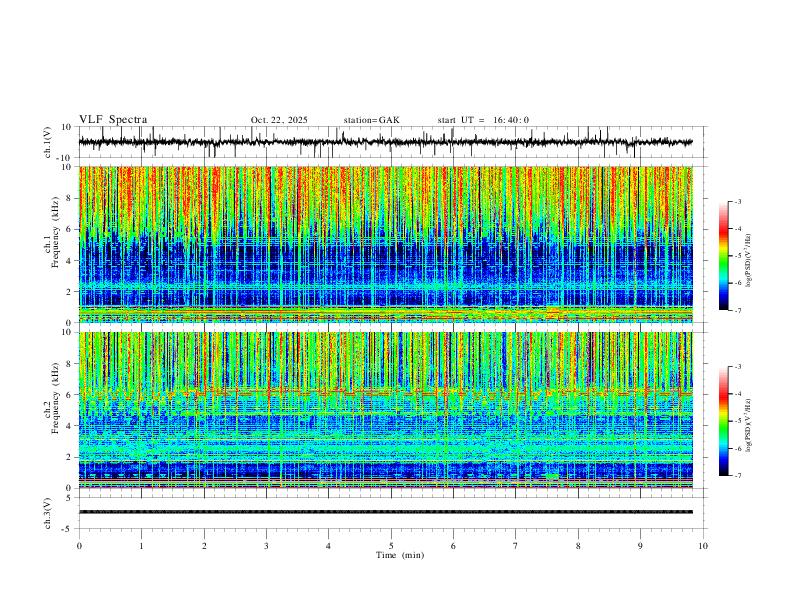
Task: Click the ch.2 spectrogram plot area
Action: [386, 410]
